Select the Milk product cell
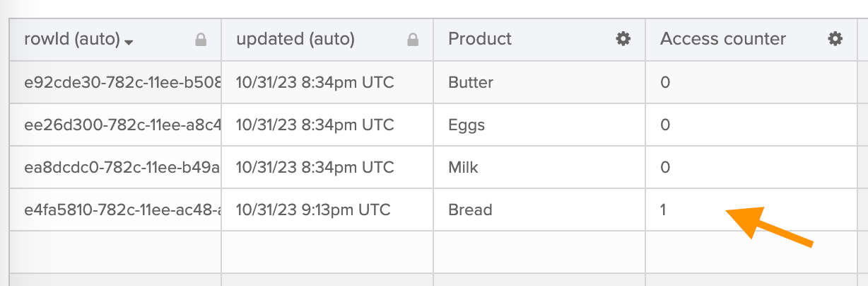 (464, 167)
